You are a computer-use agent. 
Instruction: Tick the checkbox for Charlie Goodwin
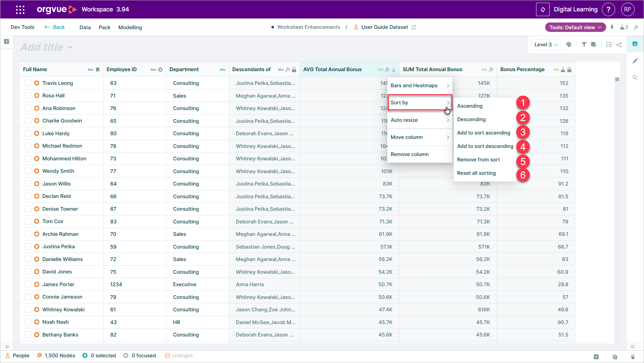tap(28, 121)
